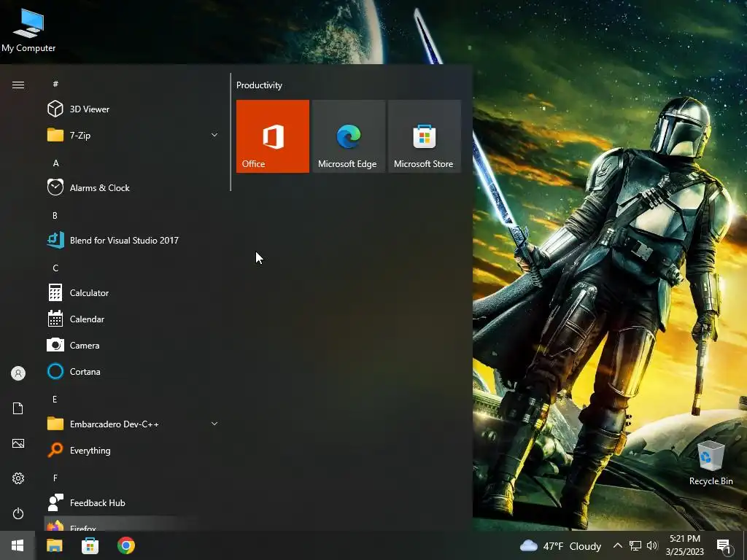Launch Alarms & Clock
Screen dimensions: 747x560
click(x=133, y=187)
